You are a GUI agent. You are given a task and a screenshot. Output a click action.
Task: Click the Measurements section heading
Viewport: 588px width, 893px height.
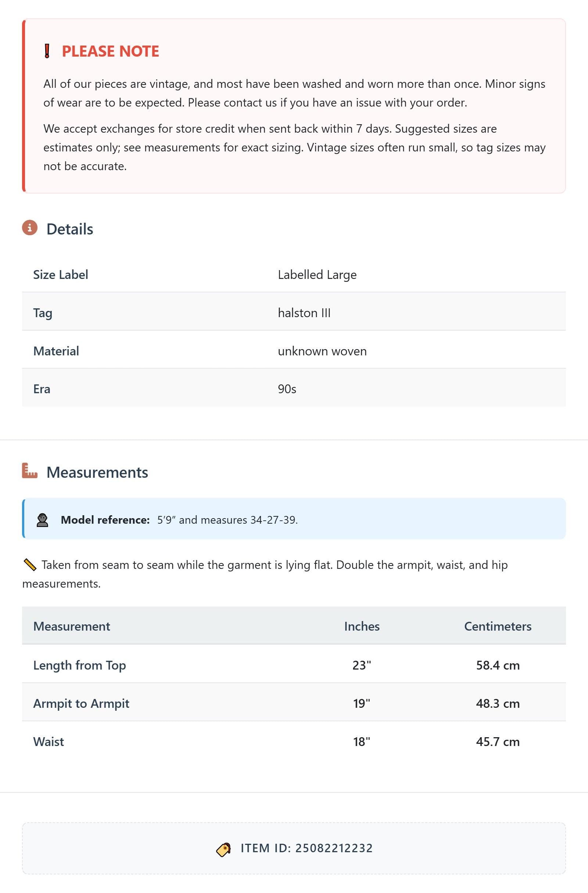coord(97,472)
